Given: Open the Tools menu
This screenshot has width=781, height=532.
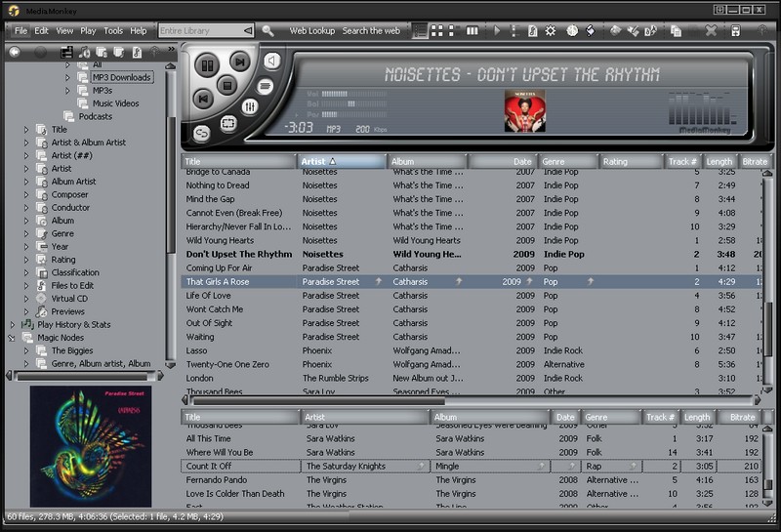Looking at the screenshot, I should tap(113, 31).
